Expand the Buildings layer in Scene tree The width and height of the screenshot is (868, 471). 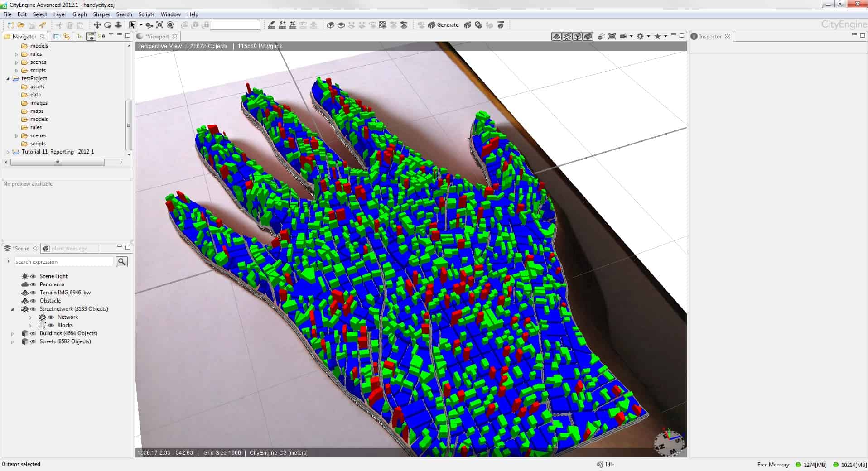(x=13, y=334)
